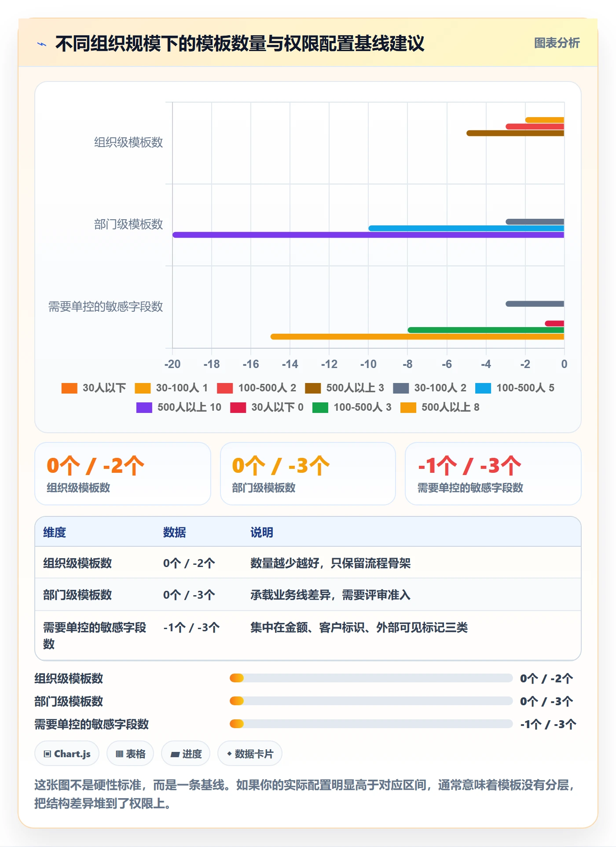Select the 表格 chip
The height and width of the screenshot is (847, 616).
click(x=130, y=754)
